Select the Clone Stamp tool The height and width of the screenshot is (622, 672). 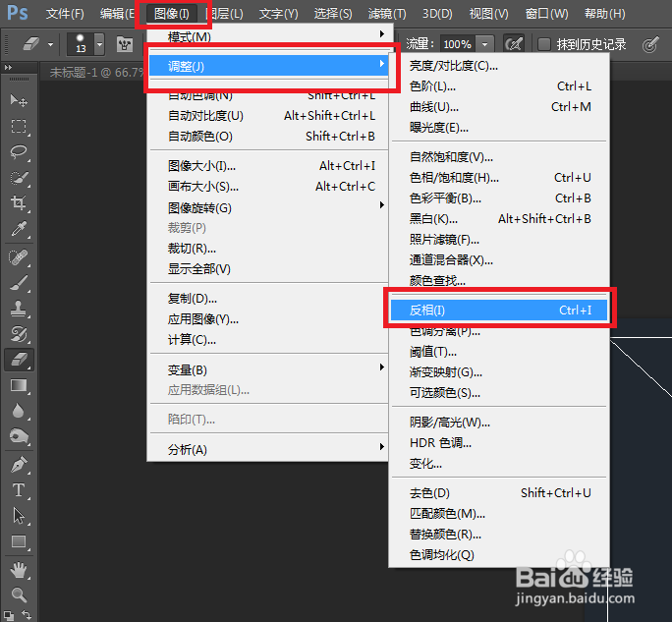tap(19, 309)
